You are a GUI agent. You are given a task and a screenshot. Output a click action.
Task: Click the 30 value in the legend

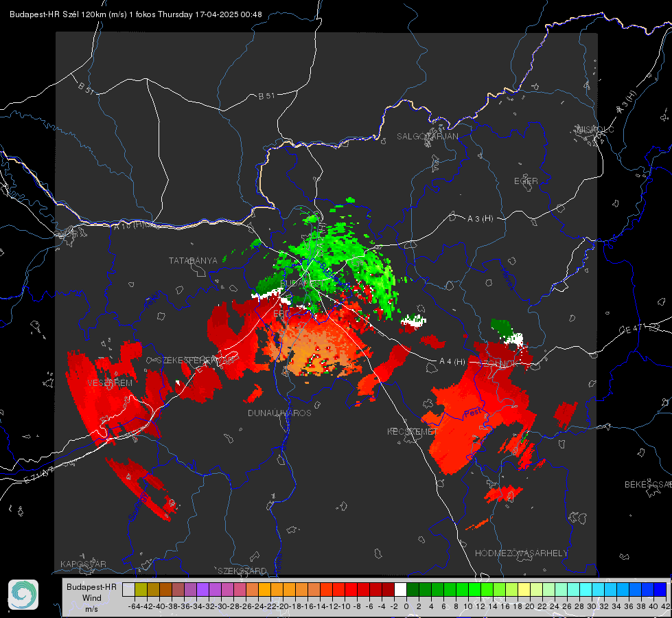coord(592,606)
